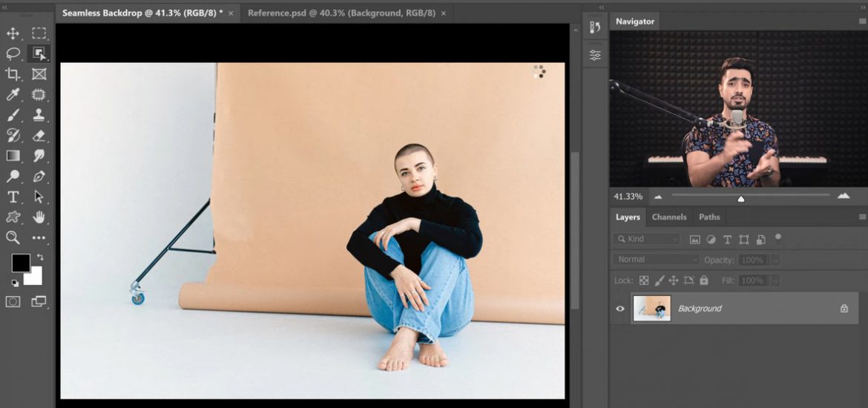Open the Navigator panel menu
The height and width of the screenshot is (408, 868).
862,22
